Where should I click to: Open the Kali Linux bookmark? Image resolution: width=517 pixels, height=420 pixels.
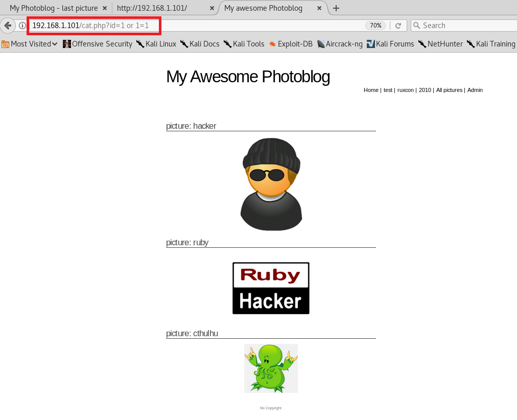tap(156, 44)
